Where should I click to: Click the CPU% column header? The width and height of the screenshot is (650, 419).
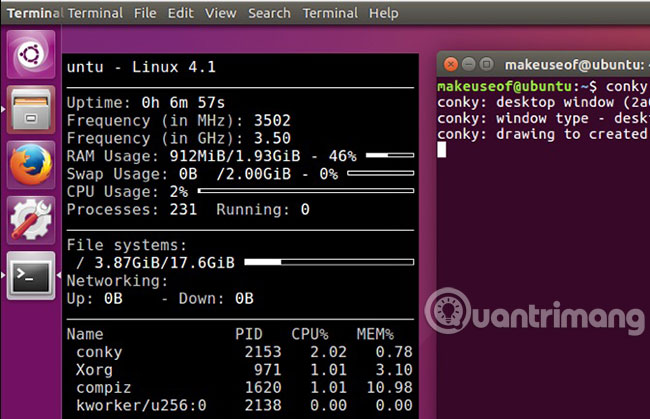click(310, 334)
